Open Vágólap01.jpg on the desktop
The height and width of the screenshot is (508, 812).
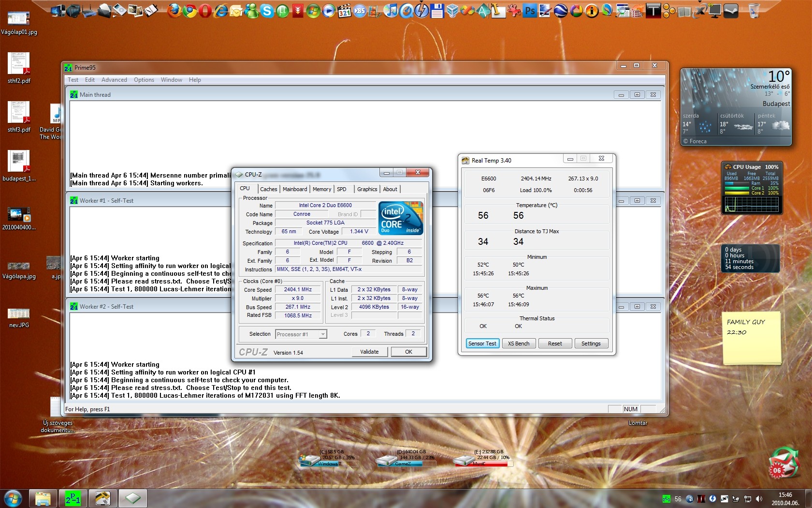19,23
